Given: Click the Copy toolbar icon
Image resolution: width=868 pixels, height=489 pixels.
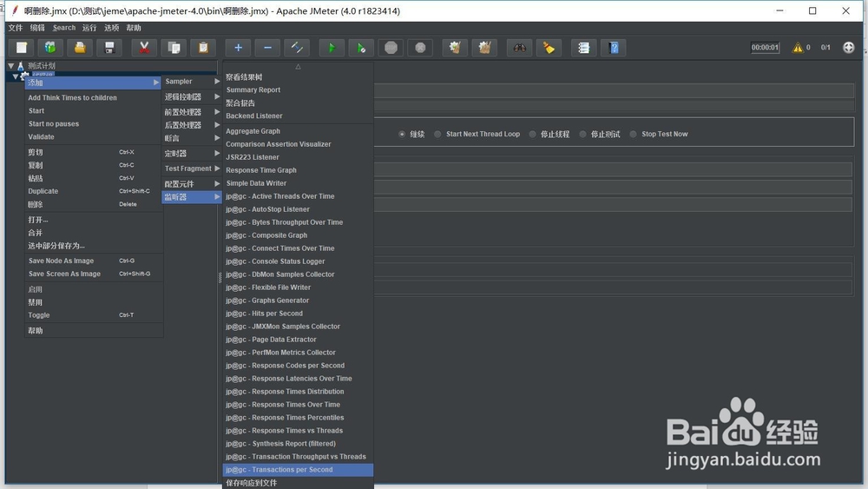Looking at the screenshot, I should coord(174,48).
